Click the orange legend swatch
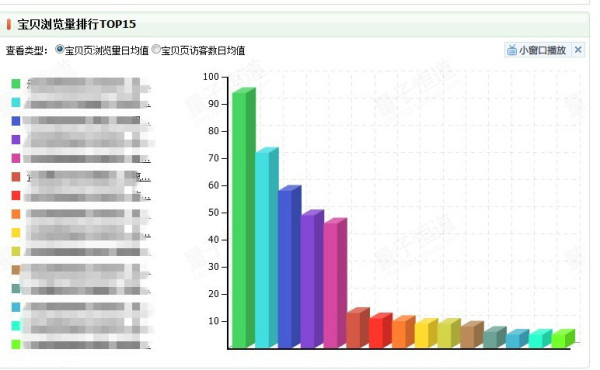Image resolution: width=600 pixels, height=370 pixels. [16, 214]
